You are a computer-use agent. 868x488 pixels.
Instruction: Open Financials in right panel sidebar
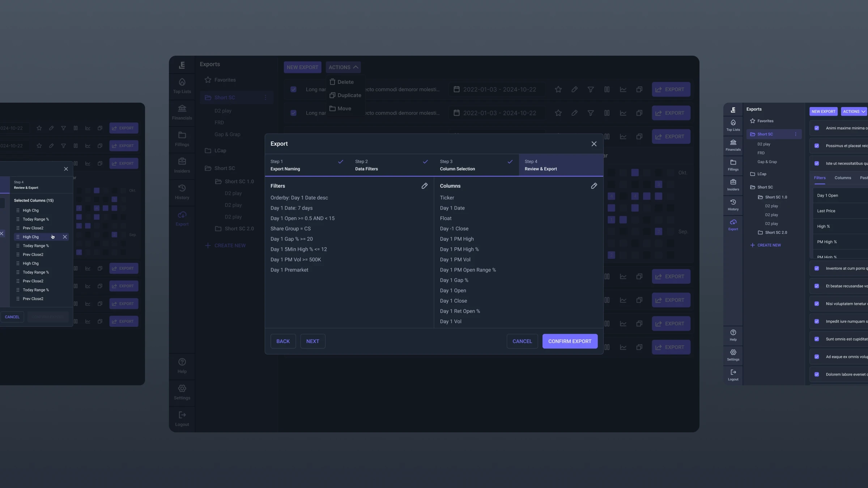pyautogui.click(x=733, y=145)
